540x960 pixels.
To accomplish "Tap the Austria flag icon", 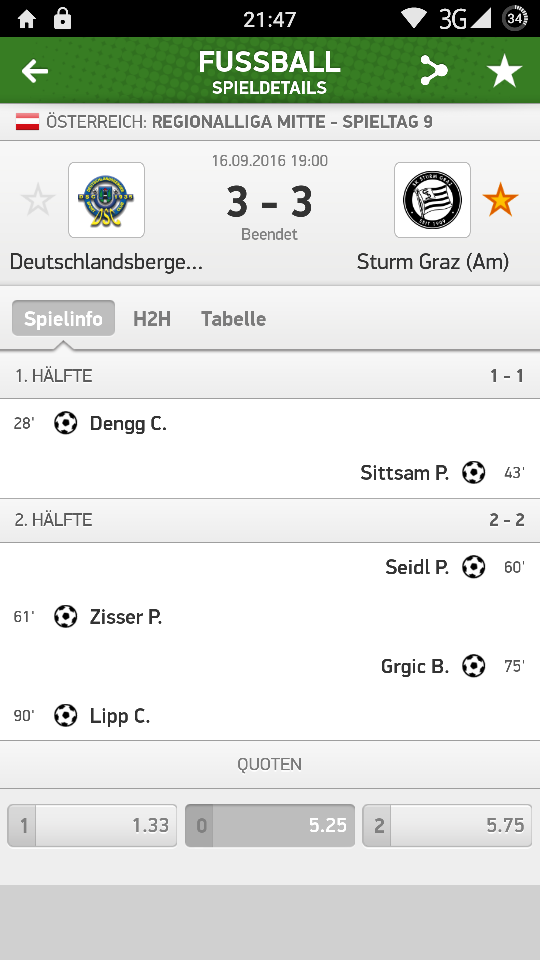I will 28,122.
